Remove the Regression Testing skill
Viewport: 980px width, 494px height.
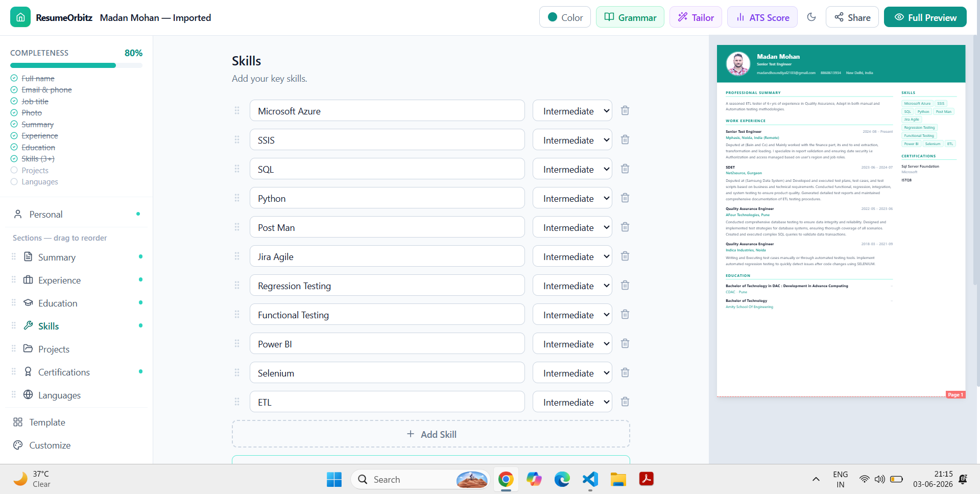tap(625, 285)
